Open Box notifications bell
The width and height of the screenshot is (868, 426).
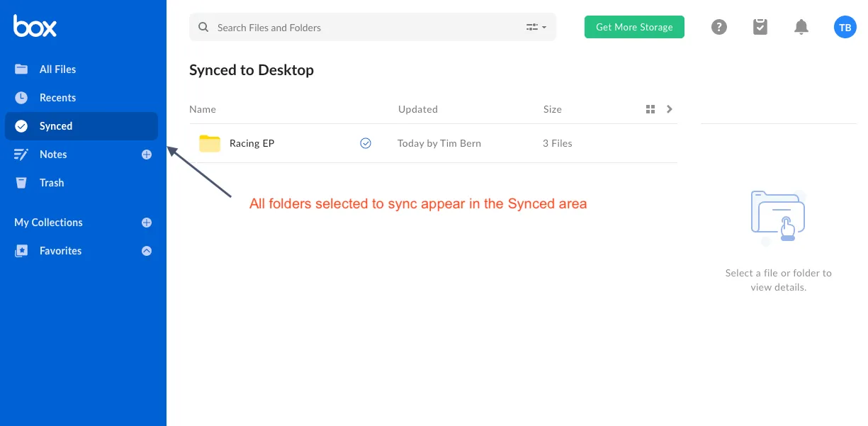pos(801,26)
